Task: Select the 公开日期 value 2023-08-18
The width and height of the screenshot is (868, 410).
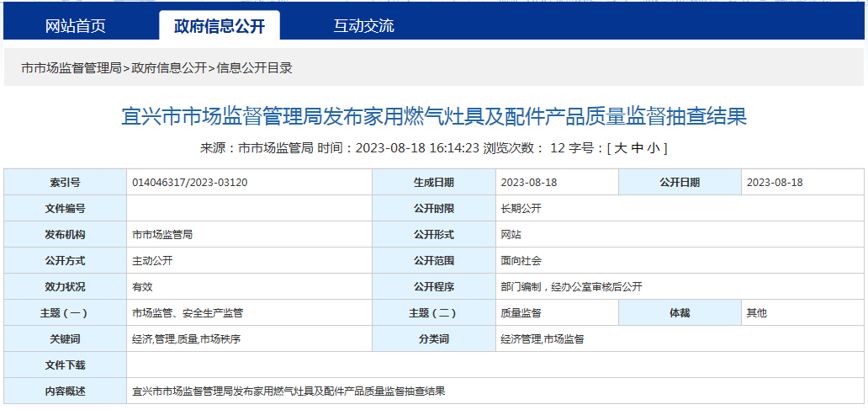Action: point(775,183)
